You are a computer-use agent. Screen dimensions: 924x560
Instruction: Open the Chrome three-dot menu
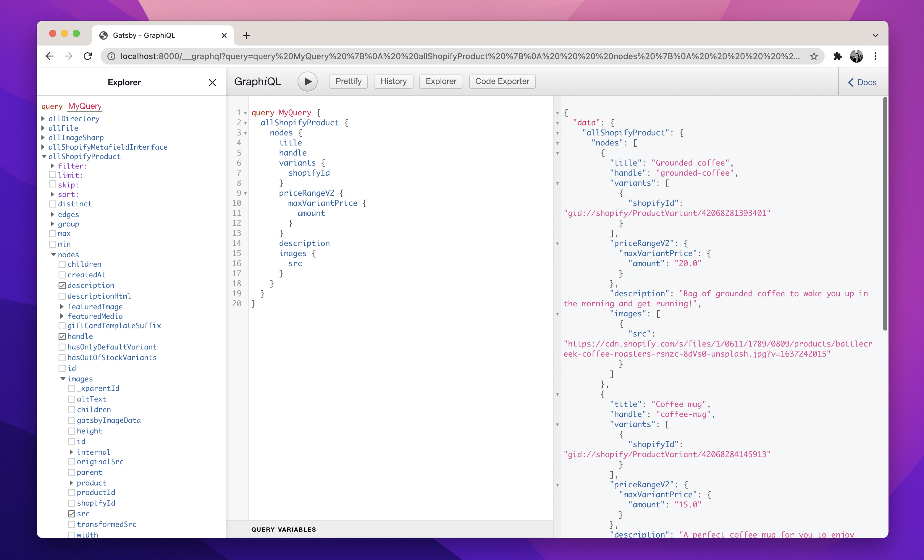pyautogui.click(x=875, y=56)
